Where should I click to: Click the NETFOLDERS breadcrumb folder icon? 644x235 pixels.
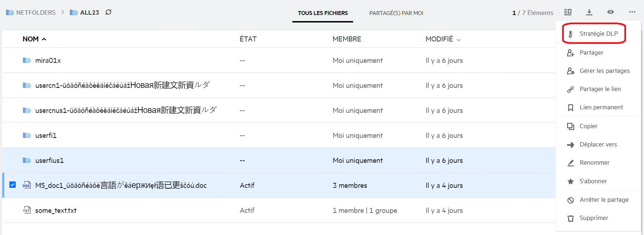pyautogui.click(x=10, y=12)
